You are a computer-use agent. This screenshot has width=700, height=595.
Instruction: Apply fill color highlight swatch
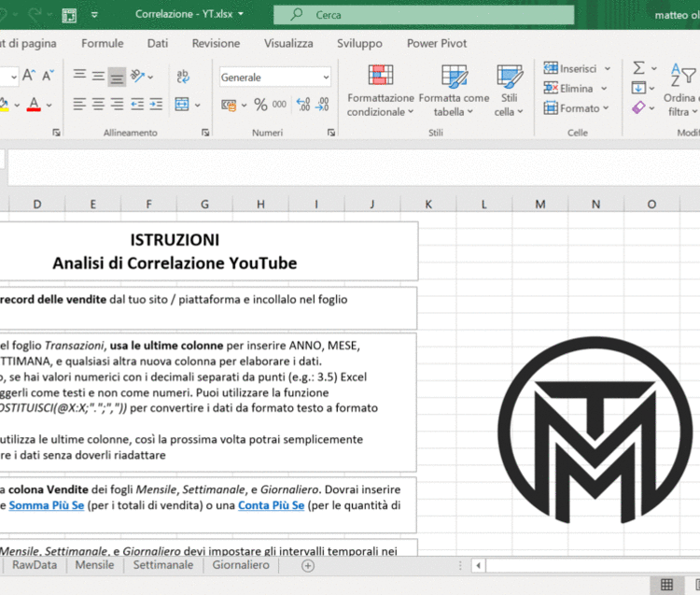point(4,105)
